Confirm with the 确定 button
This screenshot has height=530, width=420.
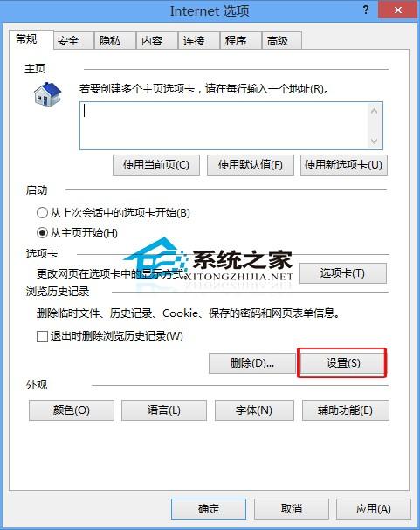(x=209, y=509)
